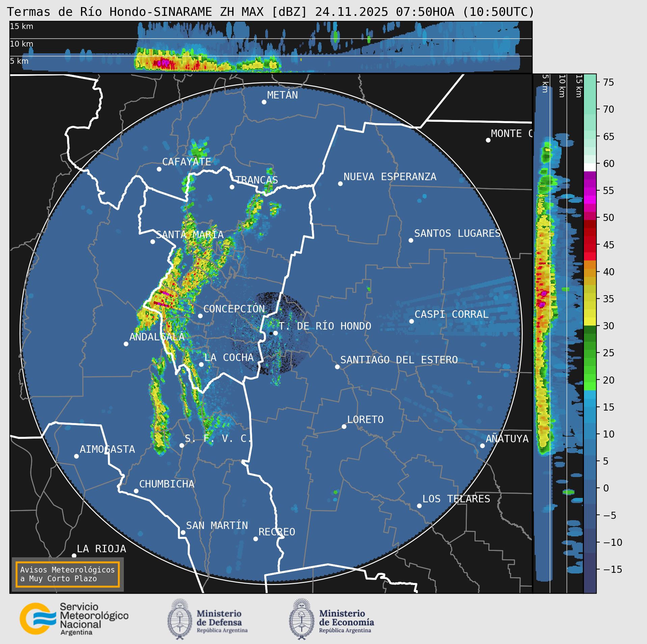This screenshot has height=644, width=647.
Task: Click the 'NUEVA ESPERANZA' map label
Action: 390,177
